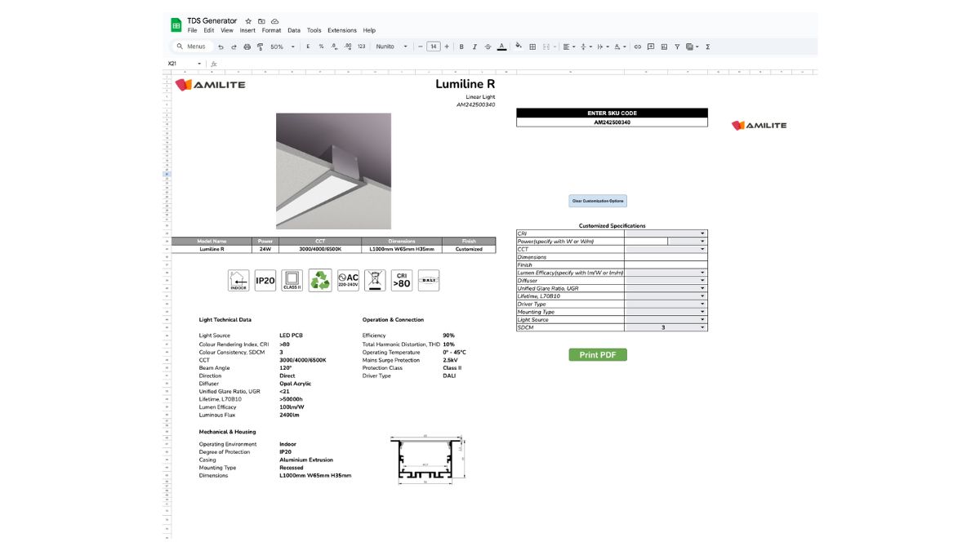
Task: Click the SKU code entry cell
Action: (612, 122)
